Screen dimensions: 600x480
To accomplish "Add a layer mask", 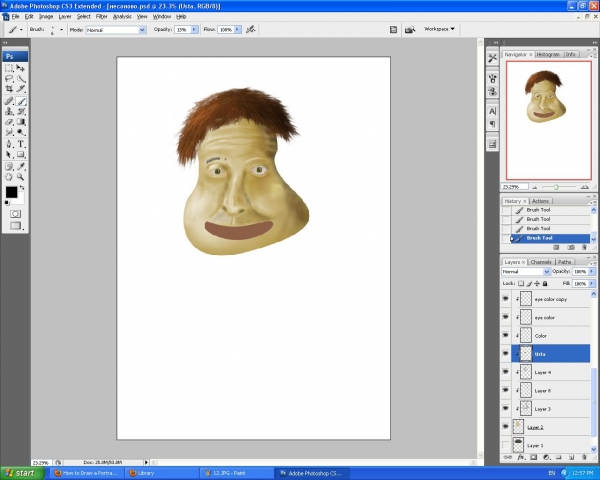I will [x=533, y=457].
